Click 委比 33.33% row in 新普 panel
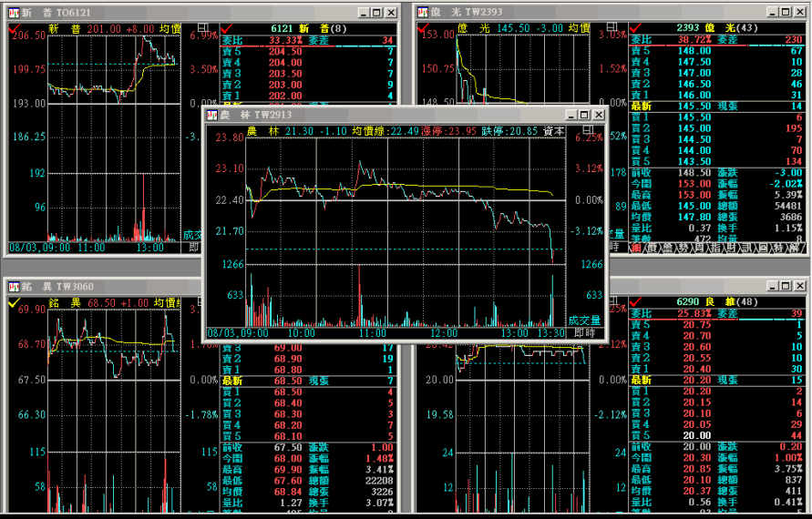Screen dimensions: 812x519 [308, 40]
